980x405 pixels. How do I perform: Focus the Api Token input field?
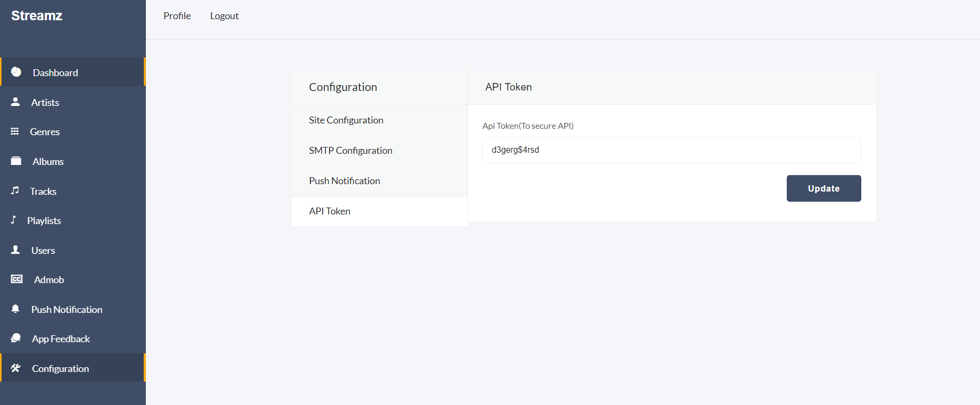(671, 150)
